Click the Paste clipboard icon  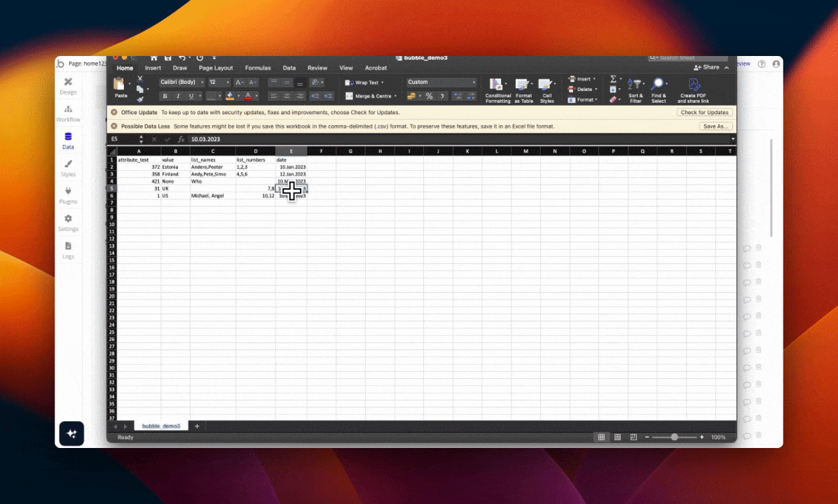121,85
